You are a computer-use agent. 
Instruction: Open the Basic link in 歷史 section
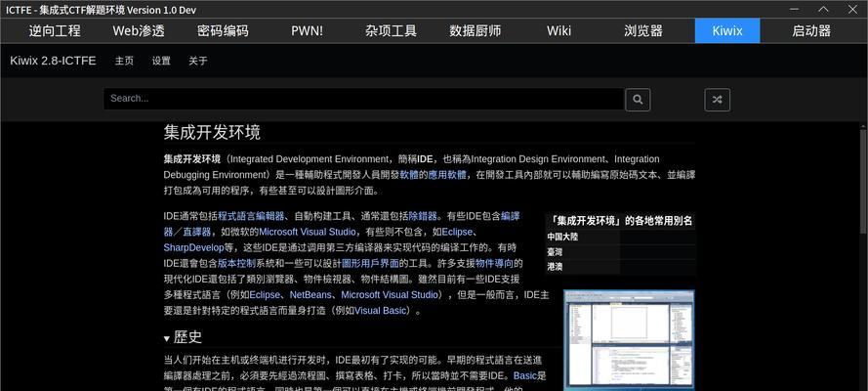pyautogui.click(x=525, y=375)
